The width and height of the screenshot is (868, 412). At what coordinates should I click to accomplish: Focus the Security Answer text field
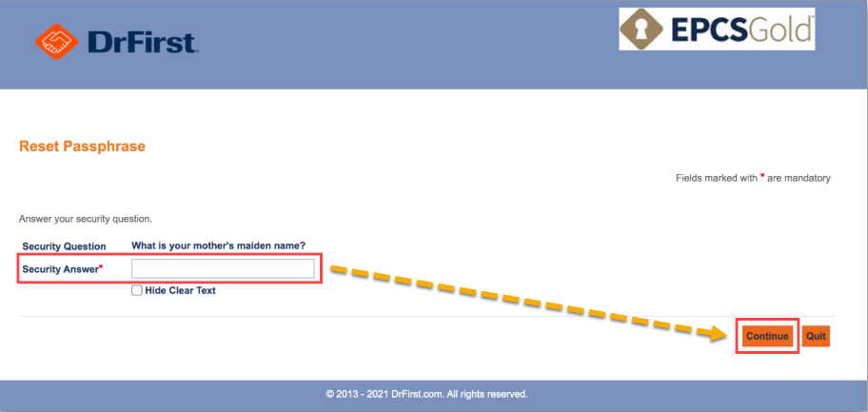click(223, 269)
